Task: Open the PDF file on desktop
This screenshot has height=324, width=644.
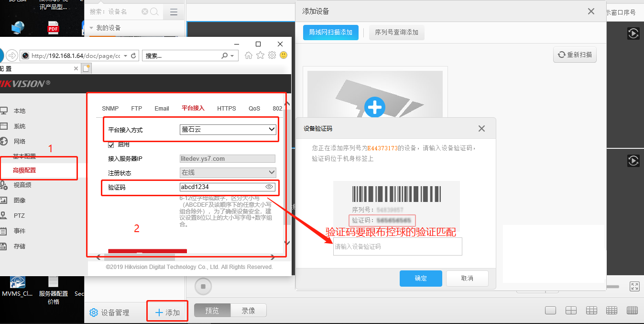Action: click(53, 28)
